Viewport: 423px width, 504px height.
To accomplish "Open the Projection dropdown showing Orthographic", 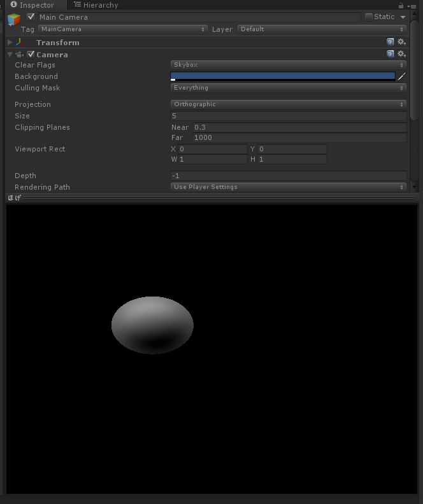I will (288, 104).
